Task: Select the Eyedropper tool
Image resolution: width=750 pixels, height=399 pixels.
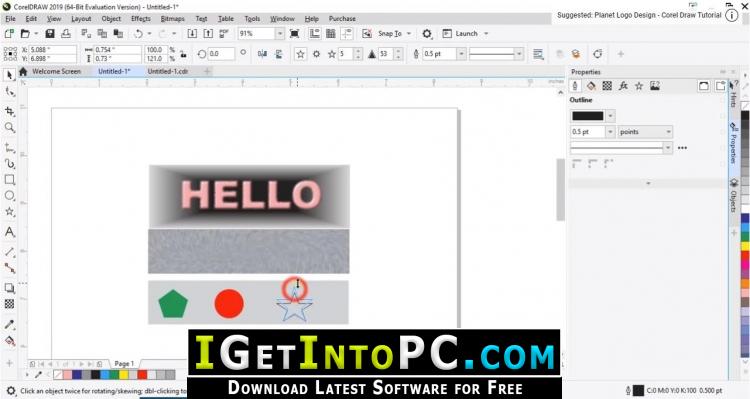Action: click(10, 324)
